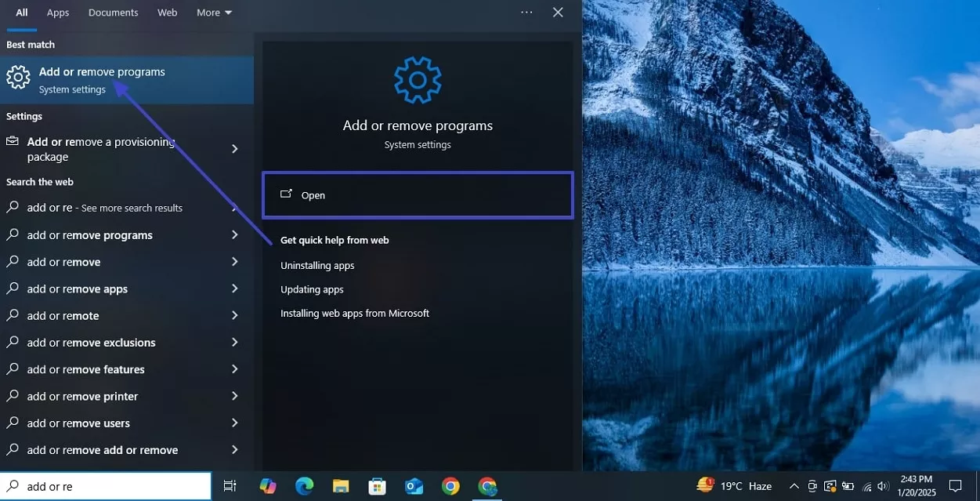Screen dimensions: 980x501
Task: Open the Microsoft Store taskbar icon
Action: click(377, 486)
